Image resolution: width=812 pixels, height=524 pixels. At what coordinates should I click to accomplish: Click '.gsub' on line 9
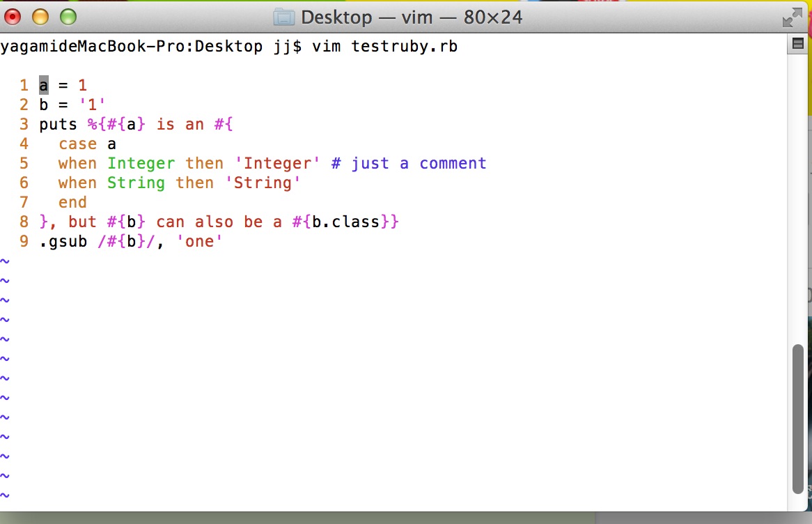63,242
